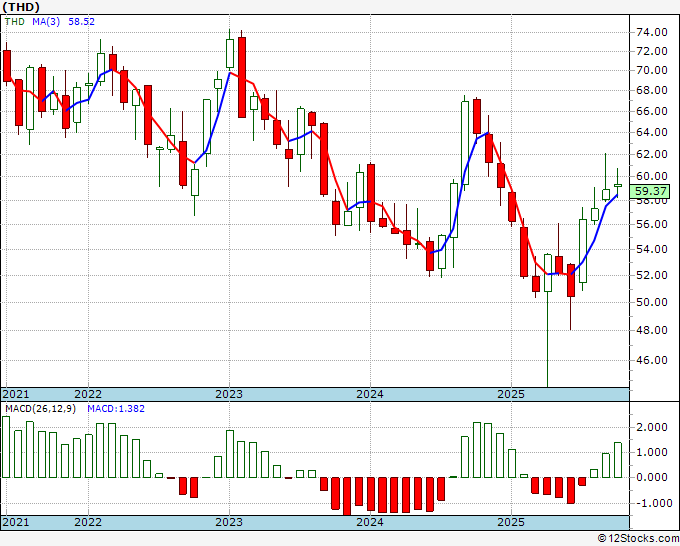The height and width of the screenshot is (546, 680).
Task: Click the 1.000 MACD axis label
Action: tap(652, 452)
